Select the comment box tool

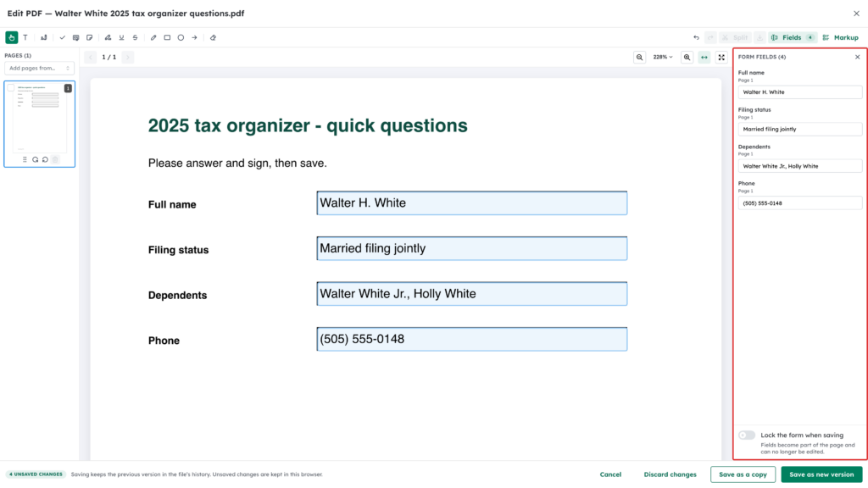[x=75, y=37]
